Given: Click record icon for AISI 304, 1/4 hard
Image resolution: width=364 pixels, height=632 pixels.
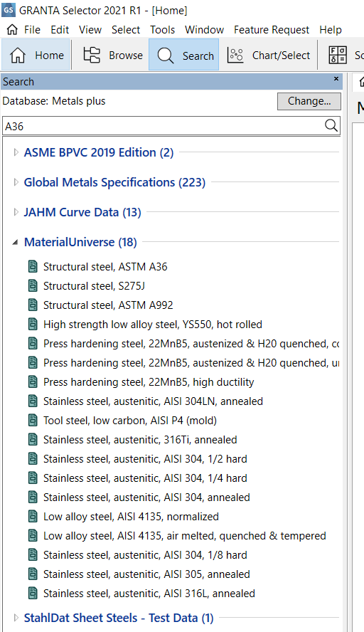Looking at the screenshot, I should point(33,478).
